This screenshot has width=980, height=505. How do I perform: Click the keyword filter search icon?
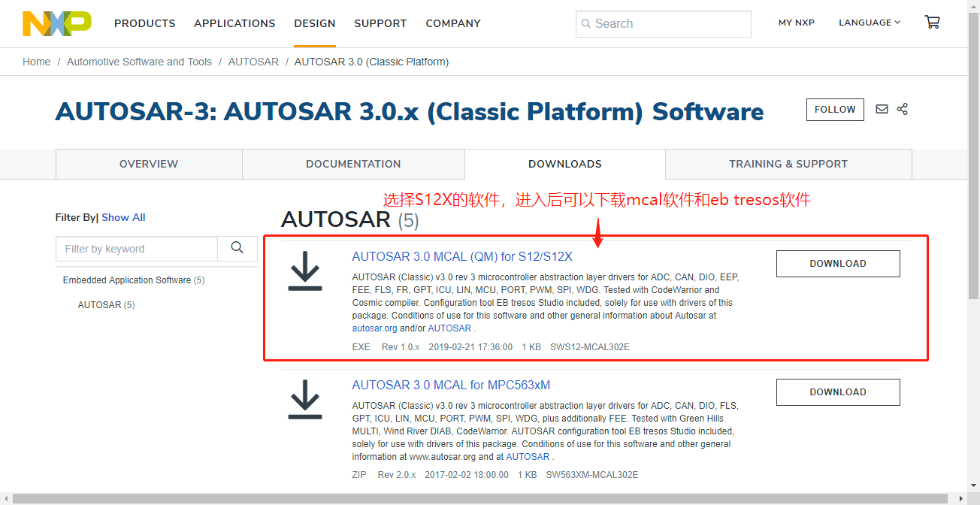click(237, 247)
